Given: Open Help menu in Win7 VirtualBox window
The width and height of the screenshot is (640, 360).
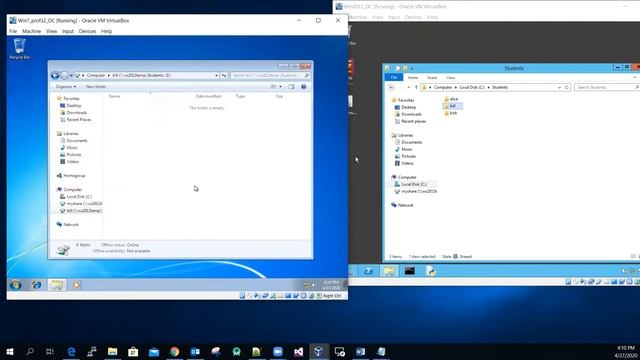Looking at the screenshot, I should (106, 31).
